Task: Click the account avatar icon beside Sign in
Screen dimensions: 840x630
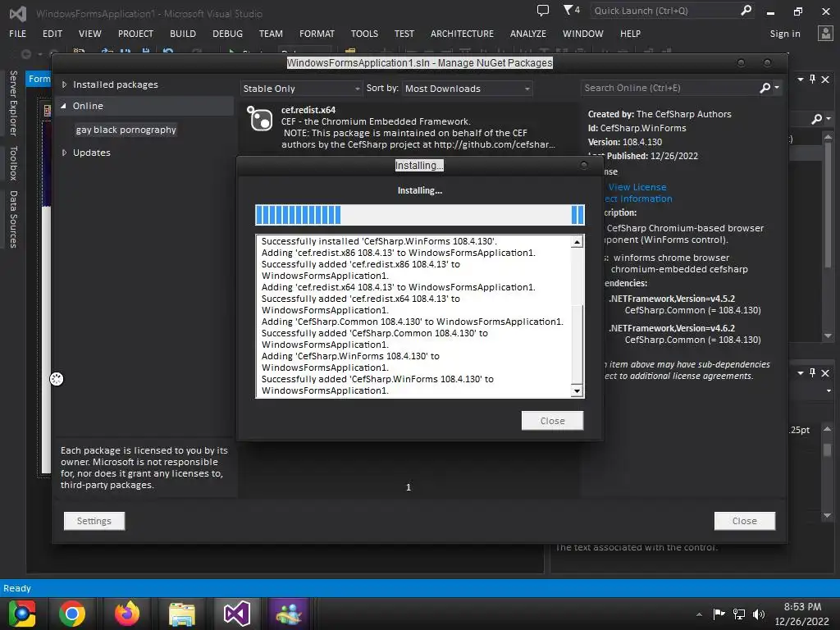Action: click(825, 33)
